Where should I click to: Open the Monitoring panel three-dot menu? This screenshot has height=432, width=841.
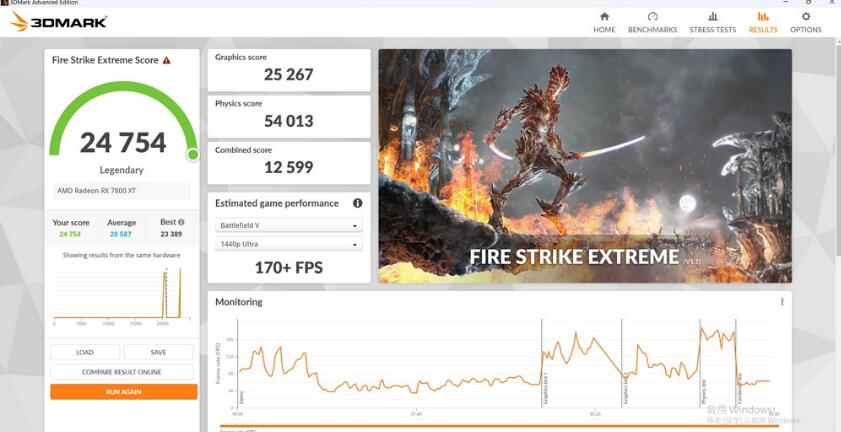coord(782,301)
